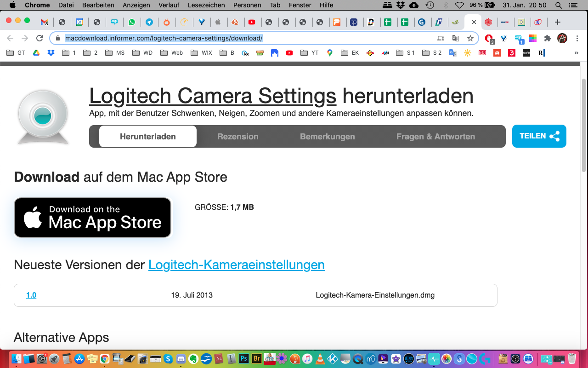Open iMovie star icon in Dock
The width and height of the screenshot is (588, 368).
(x=396, y=359)
